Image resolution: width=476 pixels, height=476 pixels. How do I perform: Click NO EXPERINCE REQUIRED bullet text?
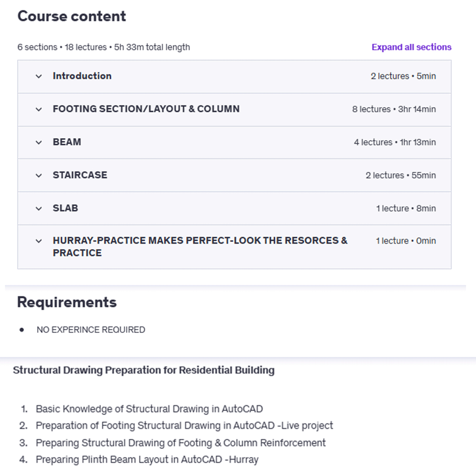click(90, 330)
